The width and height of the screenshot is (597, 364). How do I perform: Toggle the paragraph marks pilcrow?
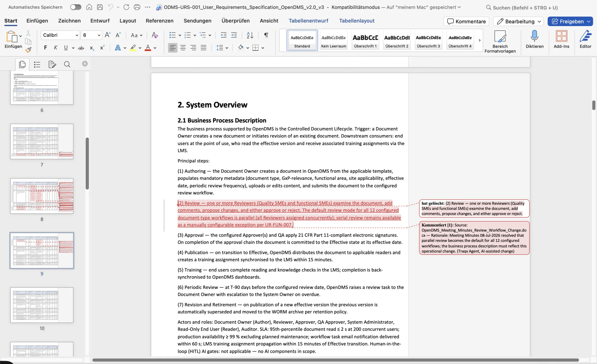coord(266,35)
